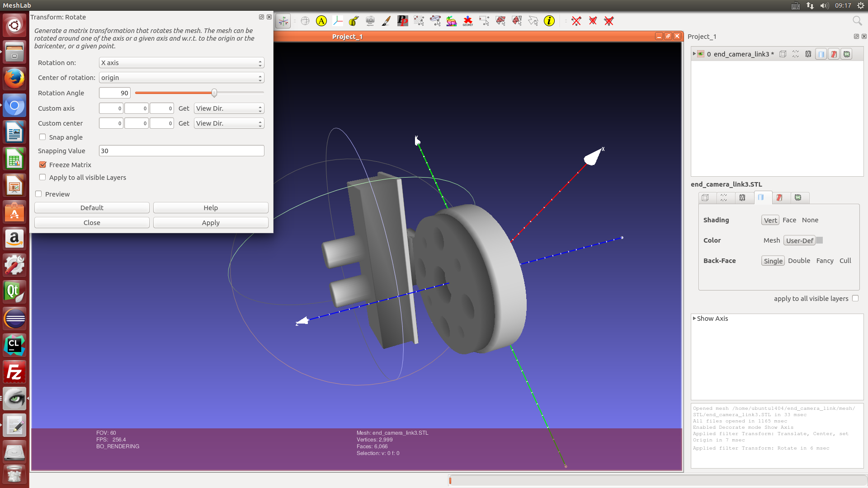Toggle points rendering in the end_camera_link3 layer row
Screen dimensions: 868x488
tap(796, 54)
